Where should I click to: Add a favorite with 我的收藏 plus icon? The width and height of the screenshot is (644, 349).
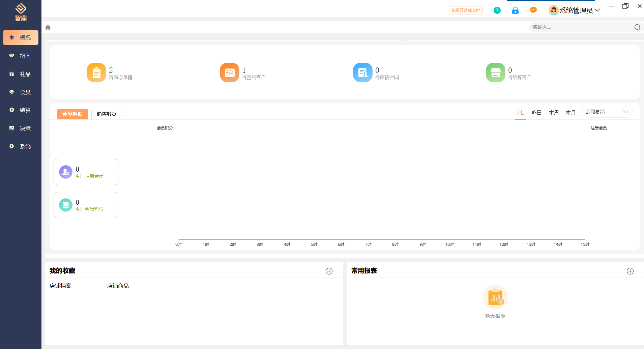(x=329, y=271)
